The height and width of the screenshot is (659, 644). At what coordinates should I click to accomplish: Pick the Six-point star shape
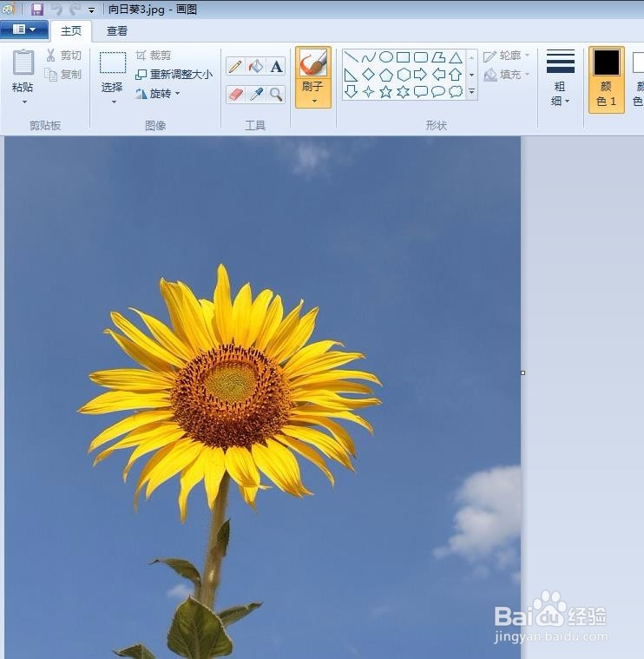pos(404,92)
